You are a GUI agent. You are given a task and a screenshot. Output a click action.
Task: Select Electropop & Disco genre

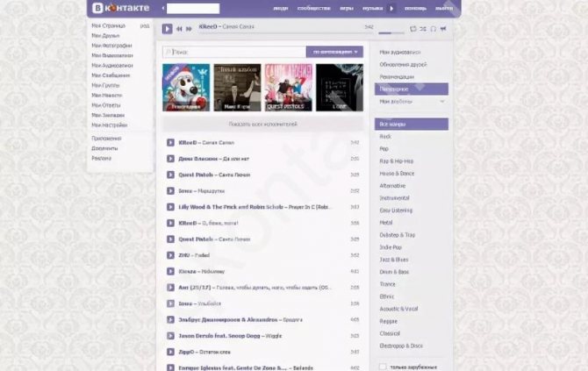click(x=401, y=346)
